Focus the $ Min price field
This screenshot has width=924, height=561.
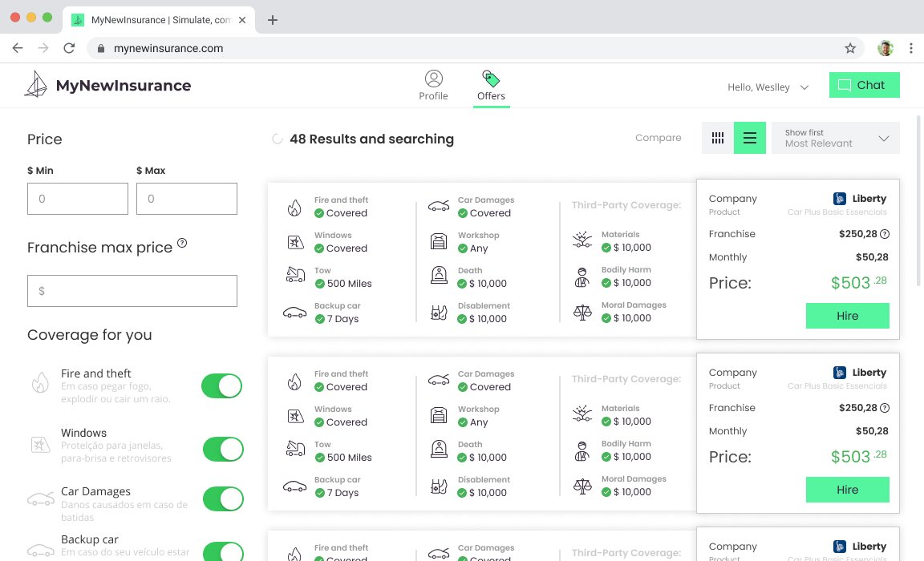click(78, 199)
